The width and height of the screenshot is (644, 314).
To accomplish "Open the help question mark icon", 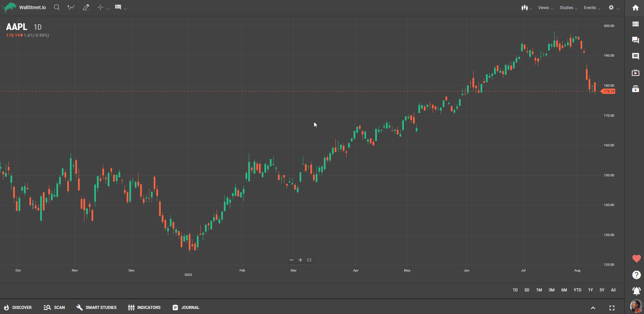I will click(636, 275).
